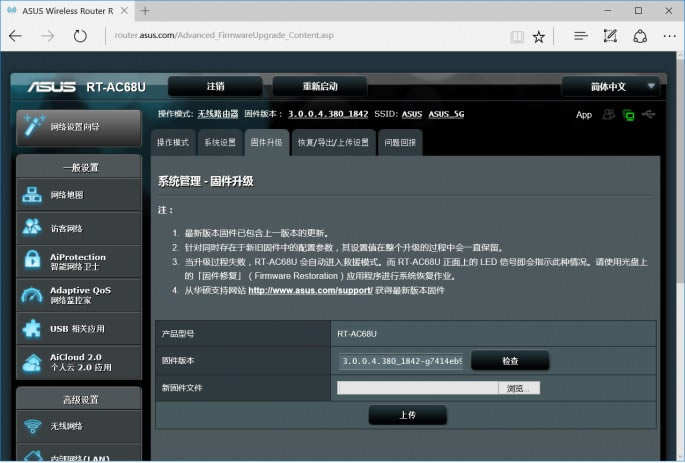Switch to 恢复/导出/上传设置 tab
This screenshot has width=685, height=463.
pos(333,142)
